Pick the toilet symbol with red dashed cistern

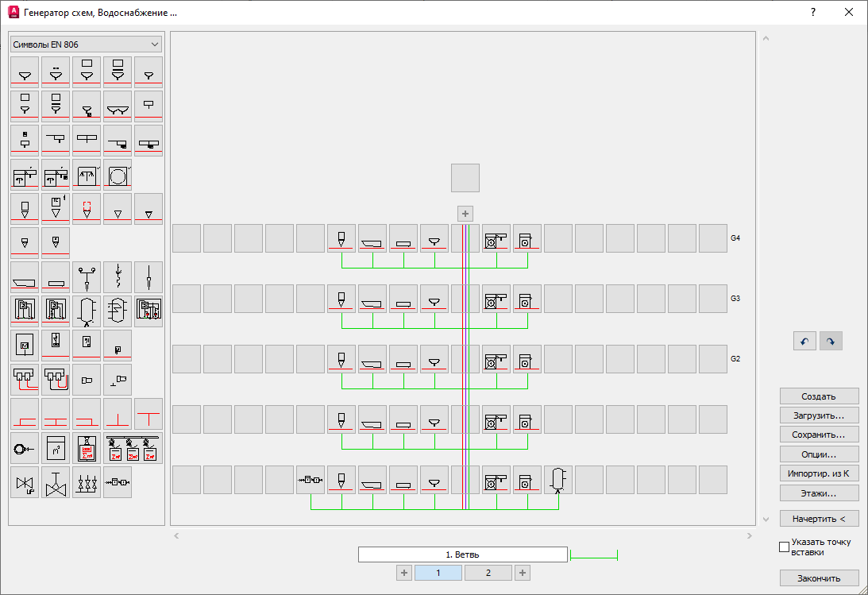pos(87,209)
